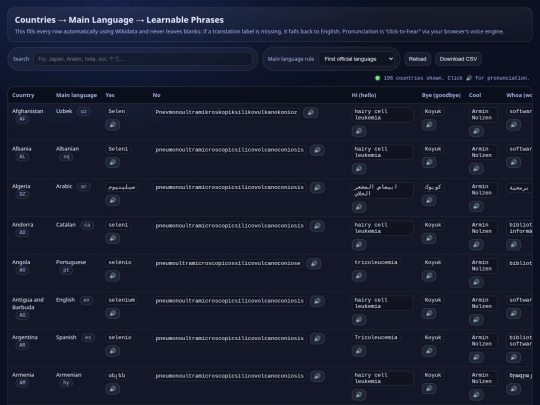The width and height of the screenshot is (540, 405).
Task: Click the '196 countries shown' status text
Action: pos(413,78)
